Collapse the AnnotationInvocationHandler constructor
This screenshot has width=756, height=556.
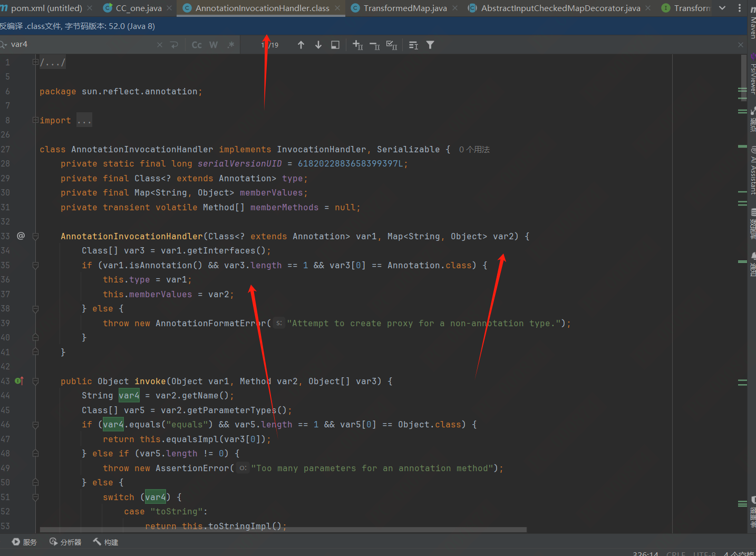pos(35,236)
